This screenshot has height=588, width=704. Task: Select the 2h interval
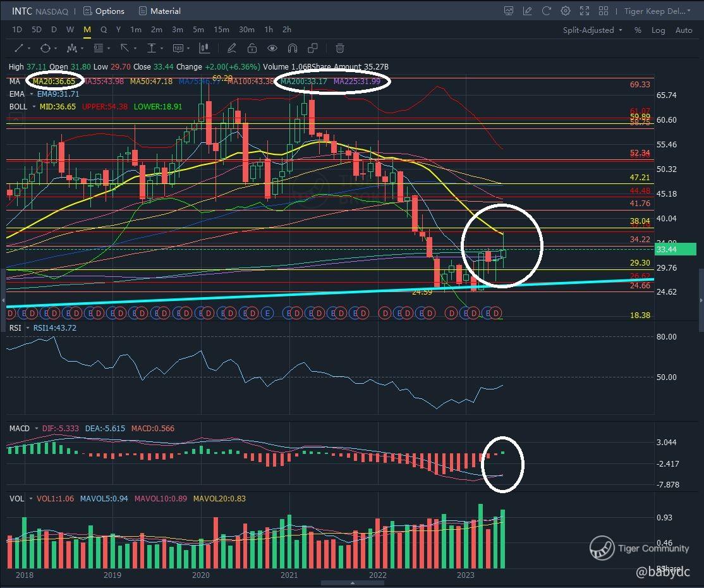tap(287, 30)
